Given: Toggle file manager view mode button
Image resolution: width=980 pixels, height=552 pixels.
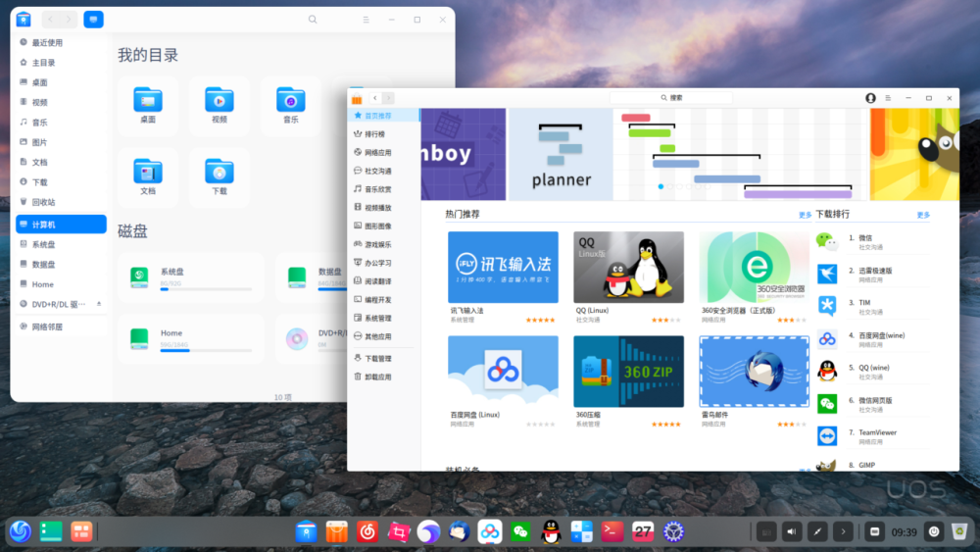Looking at the screenshot, I should point(93,20).
